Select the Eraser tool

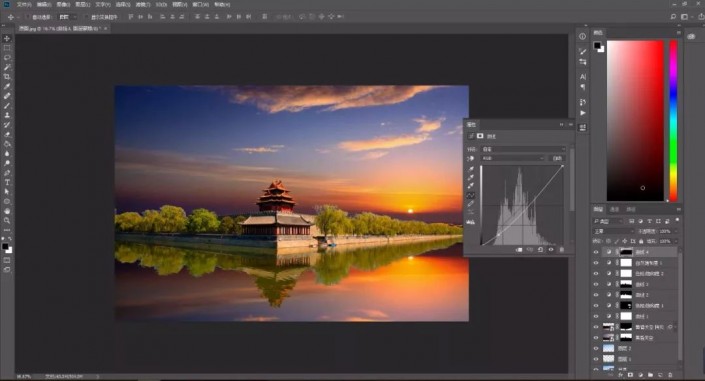click(x=7, y=134)
